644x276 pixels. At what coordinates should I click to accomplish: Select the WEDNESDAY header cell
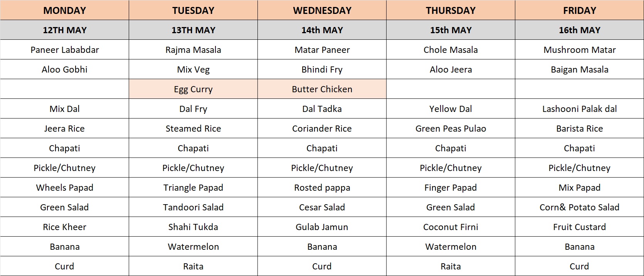click(322, 10)
